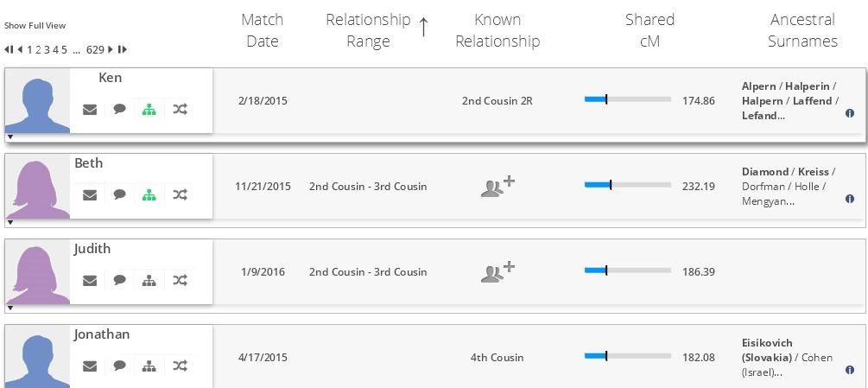Screen dimensions: 868x388
Task: Click Beth's shared cM bar
Action: 627,185
